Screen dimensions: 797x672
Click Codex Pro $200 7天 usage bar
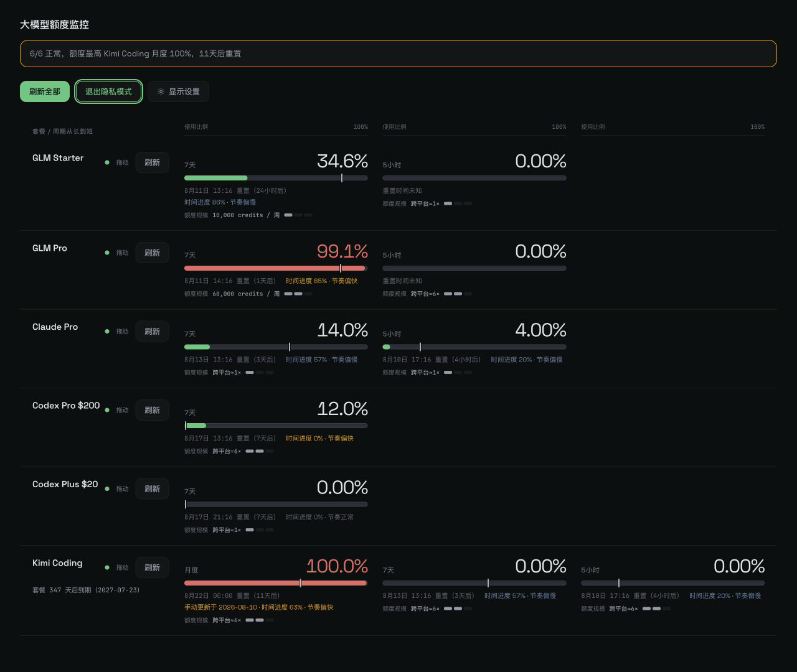[276, 426]
